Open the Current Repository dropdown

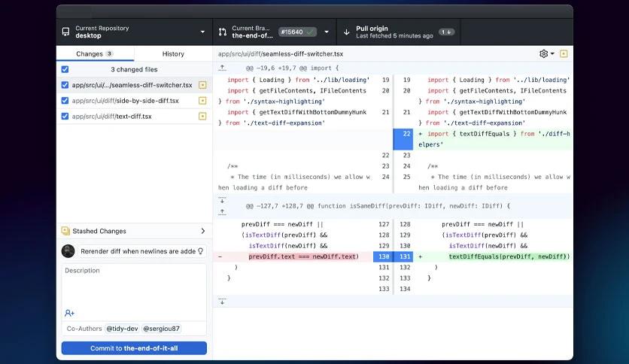click(x=135, y=32)
